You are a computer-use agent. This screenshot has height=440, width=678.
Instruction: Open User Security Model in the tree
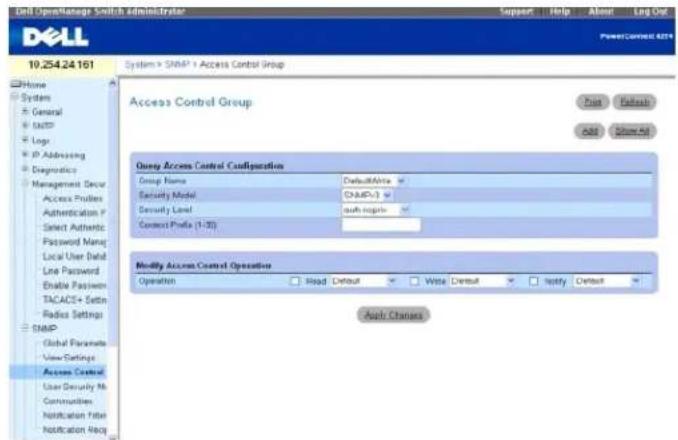click(74, 387)
